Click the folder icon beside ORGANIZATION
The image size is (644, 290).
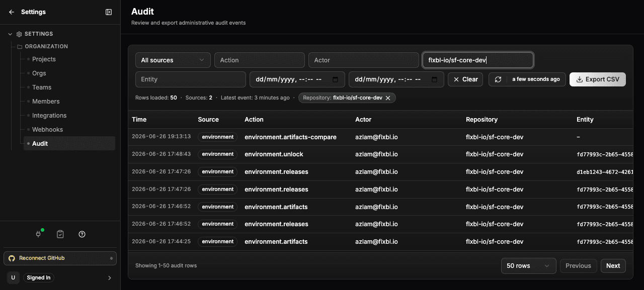tap(20, 47)
